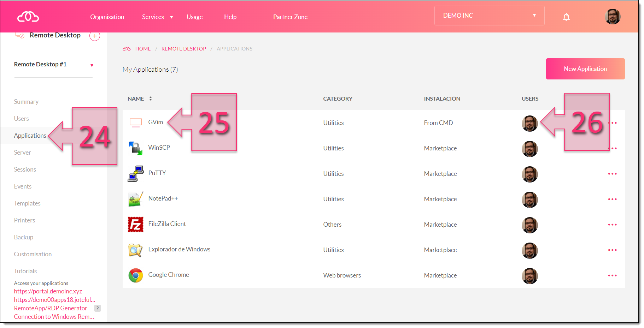Click the New Application button
644x328 pixels.
click(585, 69)
